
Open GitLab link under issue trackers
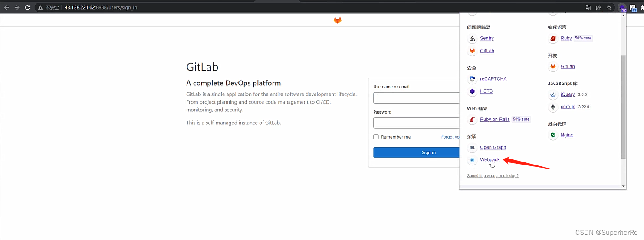tap(487, 51)
